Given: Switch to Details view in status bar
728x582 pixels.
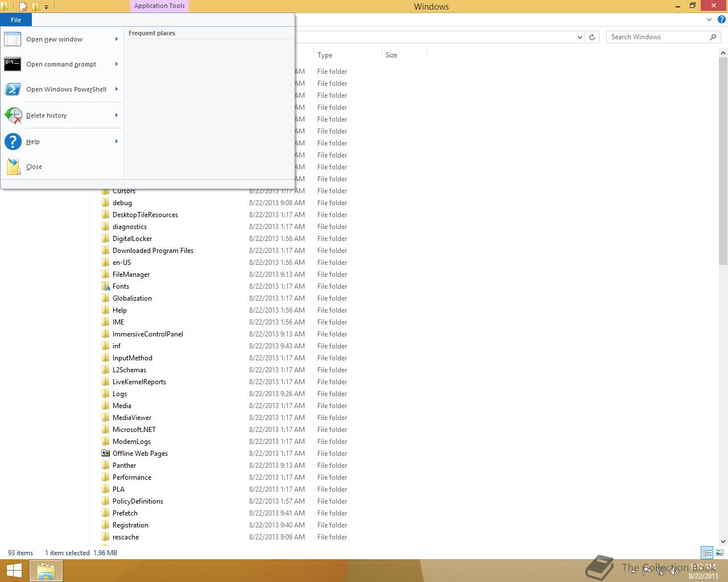Looking at the screenshot, I should point(707,552).
